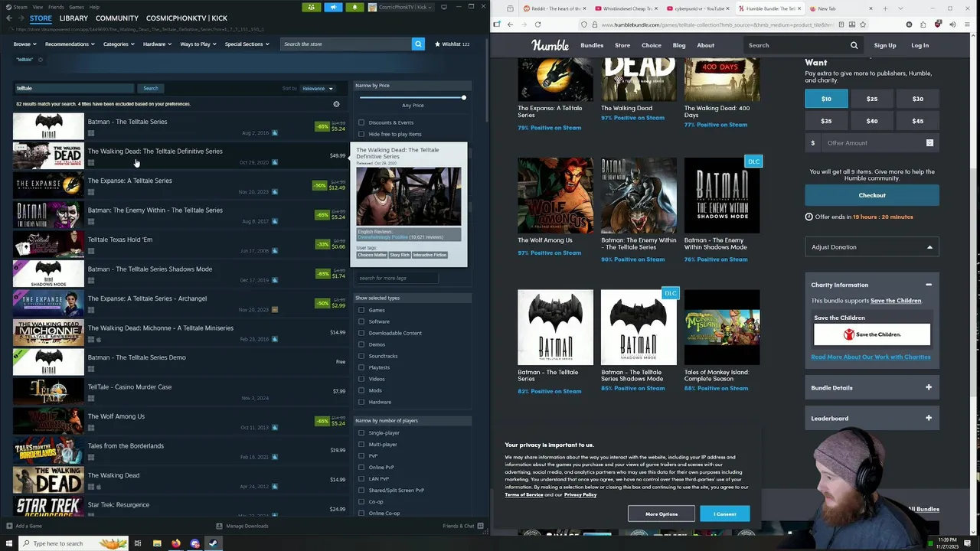The height and width of the screenshot is (551, 980).
Task: Check the Soundtracks type filter
Action: coord(361,356)
